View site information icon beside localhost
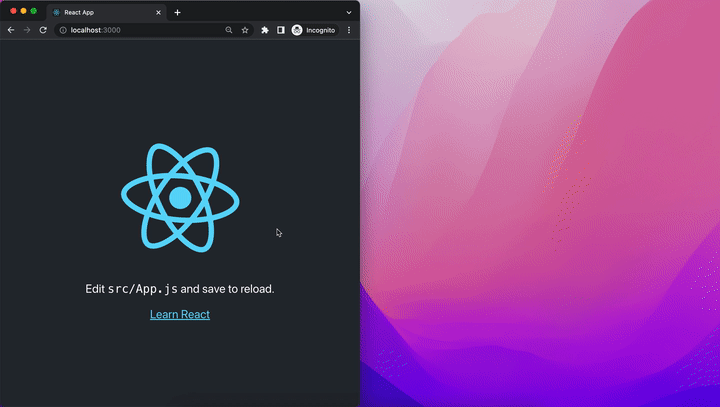 click(x=63, y=30)
